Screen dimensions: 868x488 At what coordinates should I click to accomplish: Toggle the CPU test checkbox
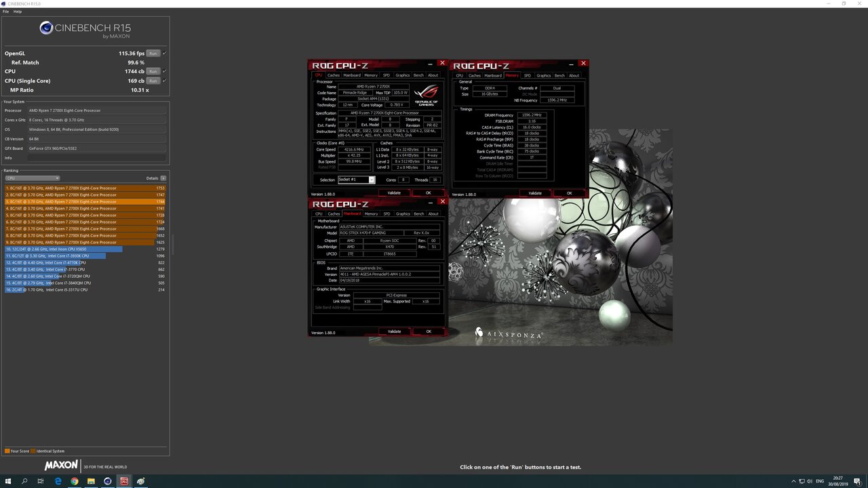165,71
